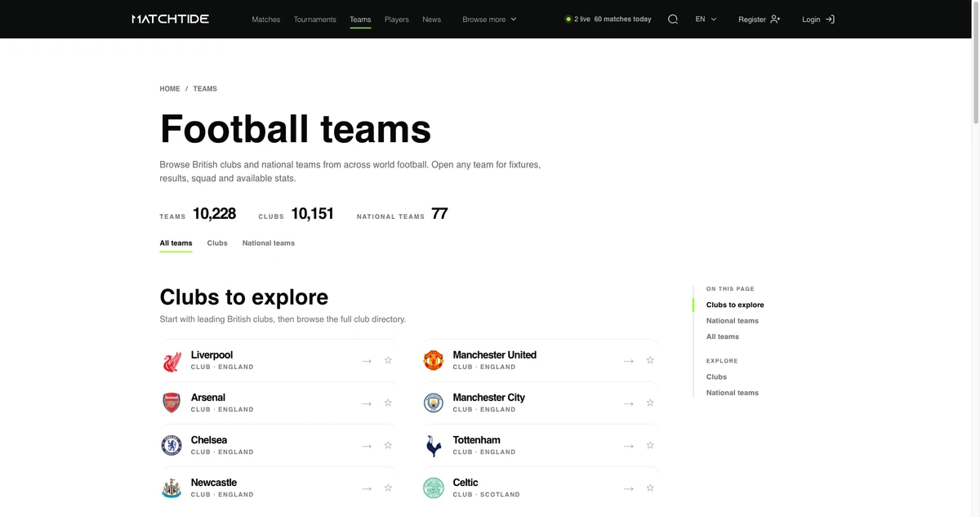980x517 pixels.
Task: Toggle the Chelsea favorite star
Action: click(388, 445)
